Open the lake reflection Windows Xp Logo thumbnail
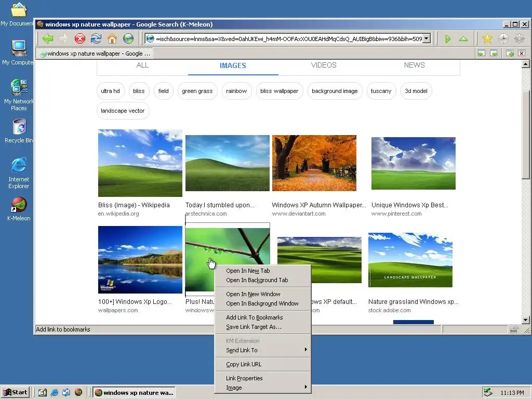Screen dimensions: 532x399 140,260
